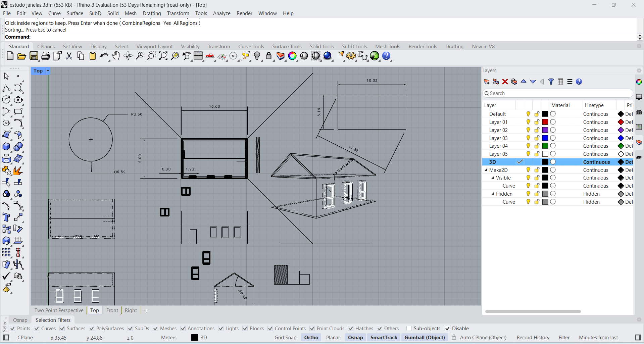Viewport: 644px width, 344px height.
Task: Click the Print icon in toolbar
Action: [46, 56]
